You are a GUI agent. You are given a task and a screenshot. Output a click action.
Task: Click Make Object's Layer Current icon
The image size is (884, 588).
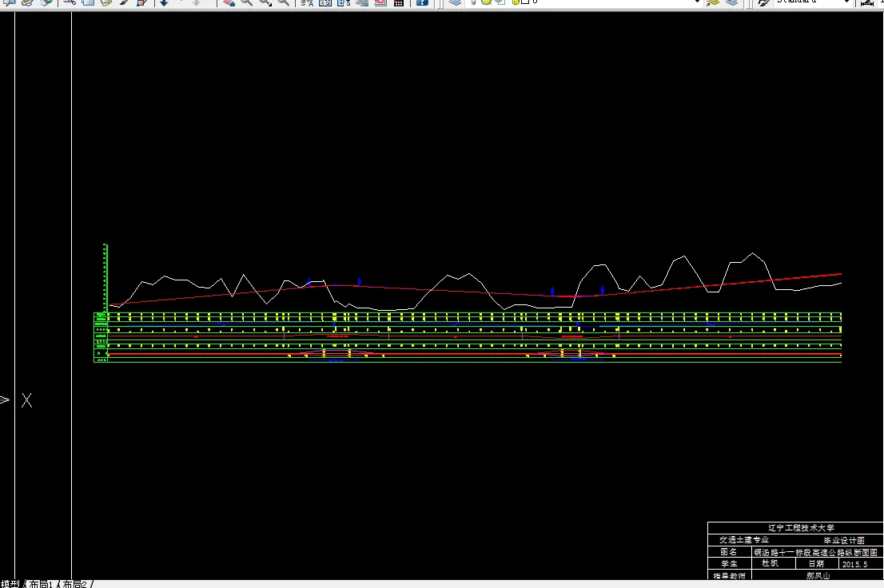713,2
